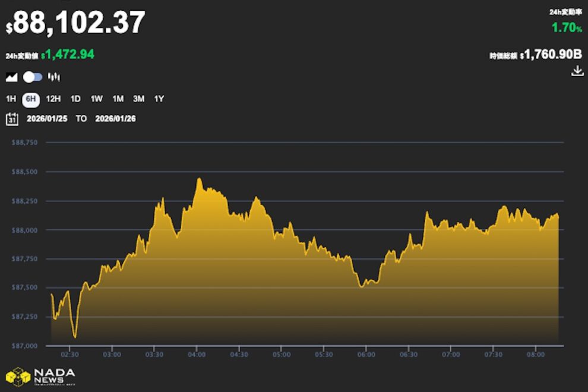
Task: Switch to the 12H tab
Action: [x=53, y=99]
